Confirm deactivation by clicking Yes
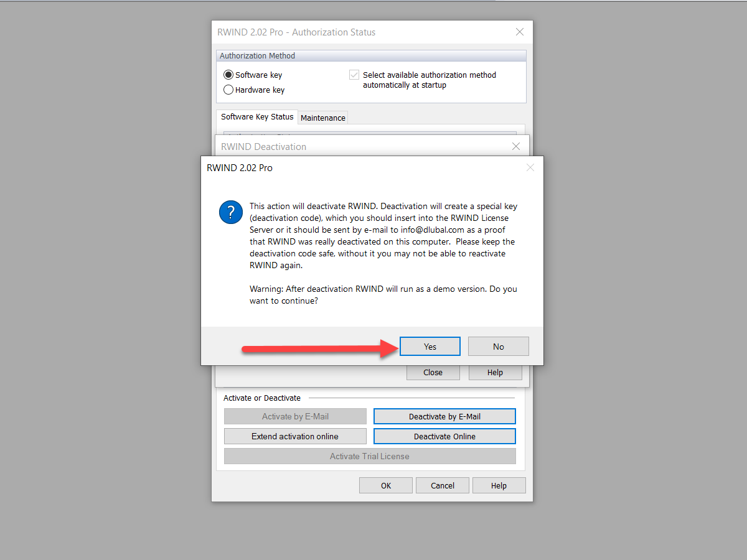Viewport: 747px width, 560px height. coord(430,346)
